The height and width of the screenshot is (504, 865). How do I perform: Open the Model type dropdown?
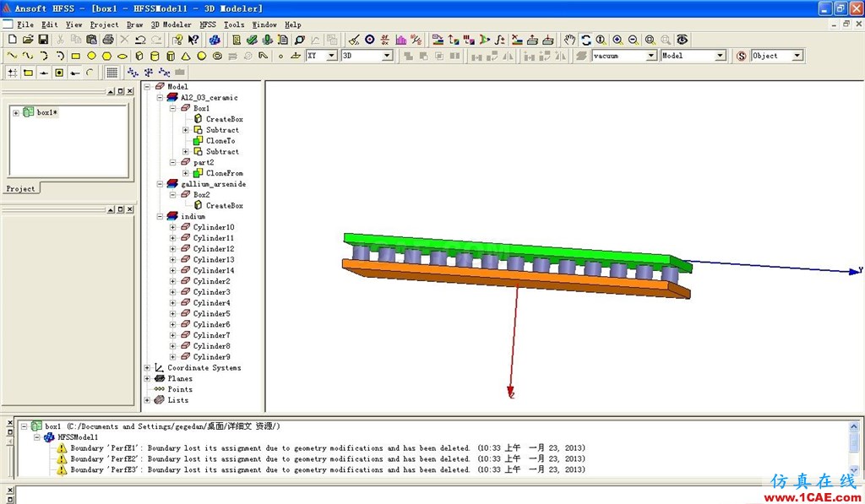[720, 56]
